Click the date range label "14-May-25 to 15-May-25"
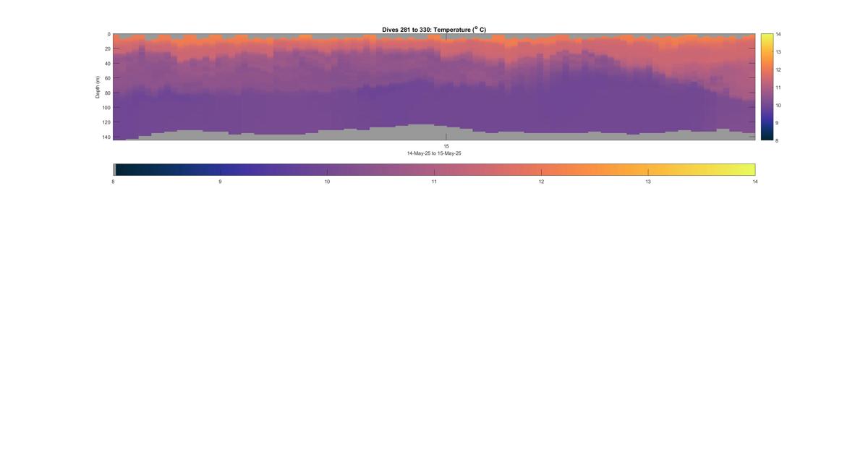This screenshot has height=450, width=868. [434, 153]
